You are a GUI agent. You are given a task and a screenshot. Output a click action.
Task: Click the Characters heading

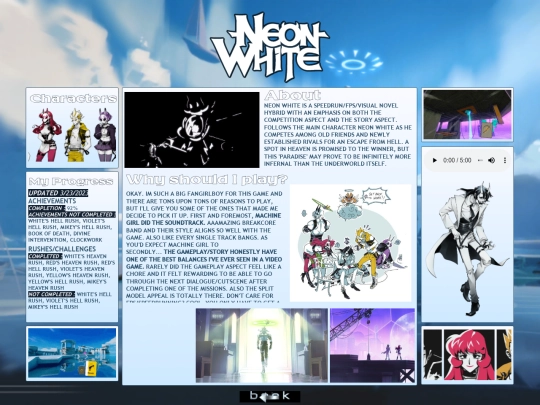(x=73, y=99)
